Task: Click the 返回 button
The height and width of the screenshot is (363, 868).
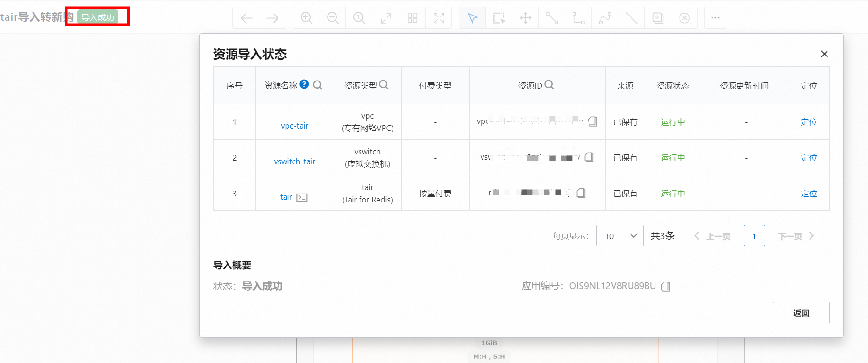Action: click(801, 313)
